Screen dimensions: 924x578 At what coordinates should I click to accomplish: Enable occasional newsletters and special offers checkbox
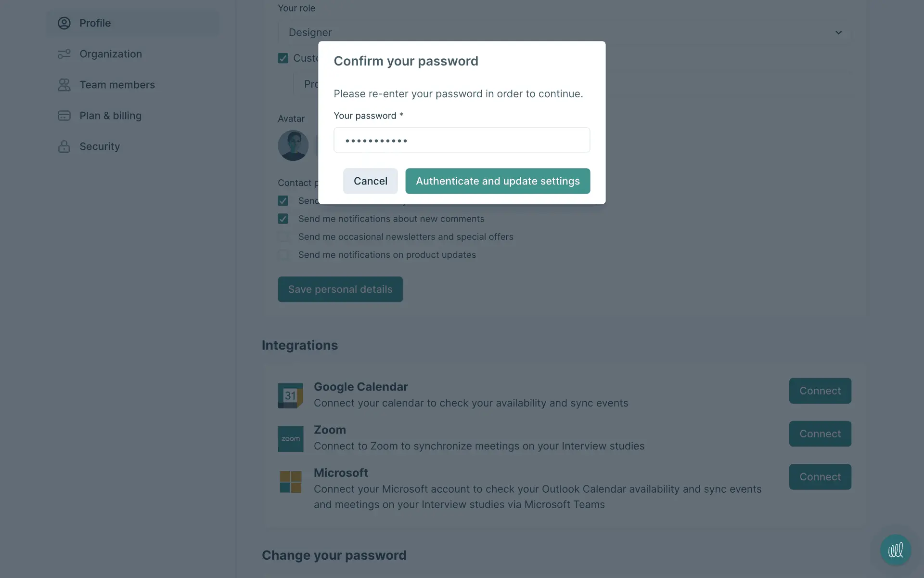283,237
